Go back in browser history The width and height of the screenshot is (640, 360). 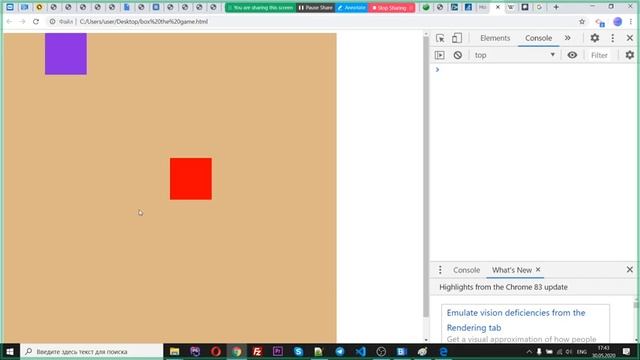click(9, 22)
